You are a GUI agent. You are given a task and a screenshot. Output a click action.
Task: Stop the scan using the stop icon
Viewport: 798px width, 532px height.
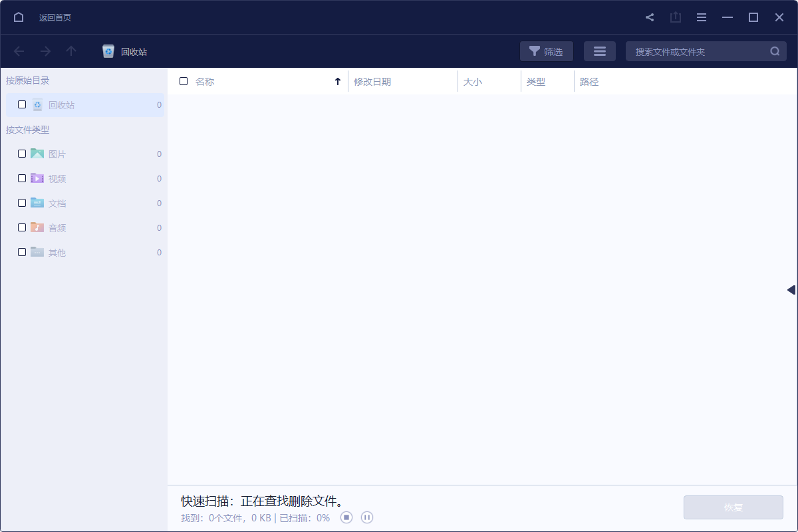pos(346,517)
